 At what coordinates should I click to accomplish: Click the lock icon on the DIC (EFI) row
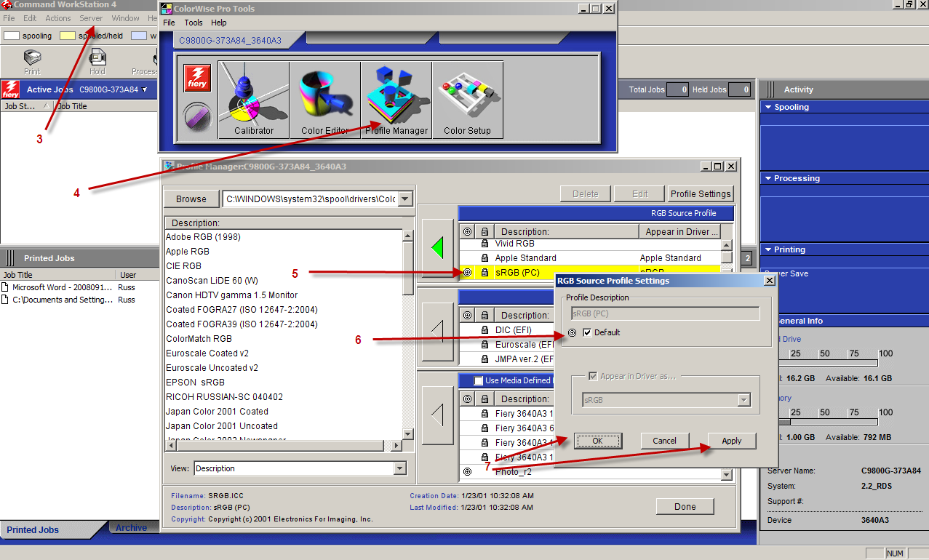click(x=485, y=330)
